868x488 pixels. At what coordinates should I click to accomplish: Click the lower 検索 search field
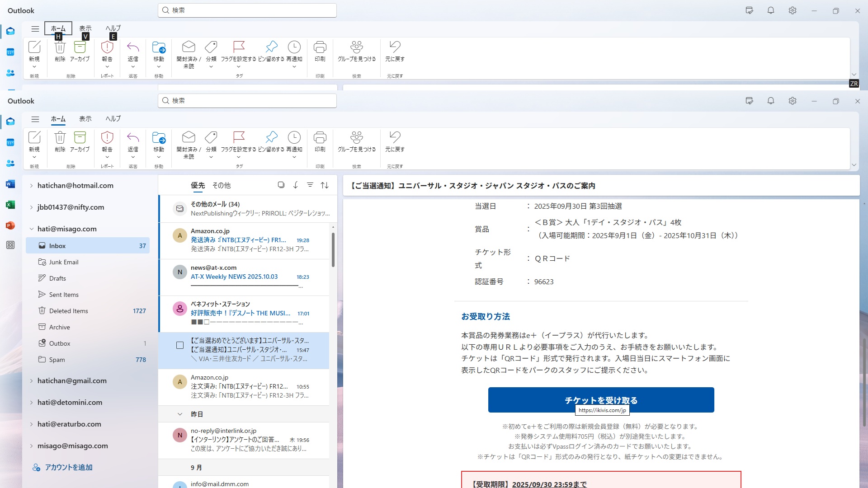247,101
